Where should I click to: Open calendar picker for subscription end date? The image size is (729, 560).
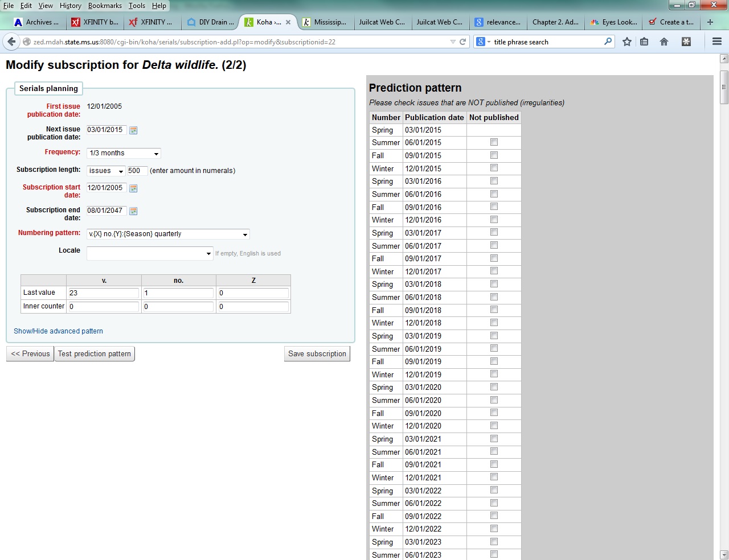click(133, 211)
